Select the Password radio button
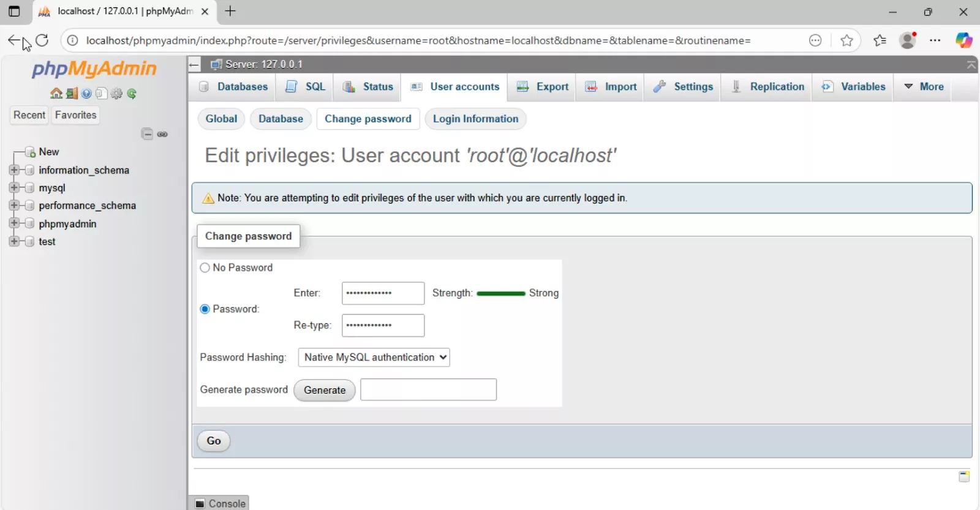This screenshot has height=510, width=980. click(x=205, y=309)
